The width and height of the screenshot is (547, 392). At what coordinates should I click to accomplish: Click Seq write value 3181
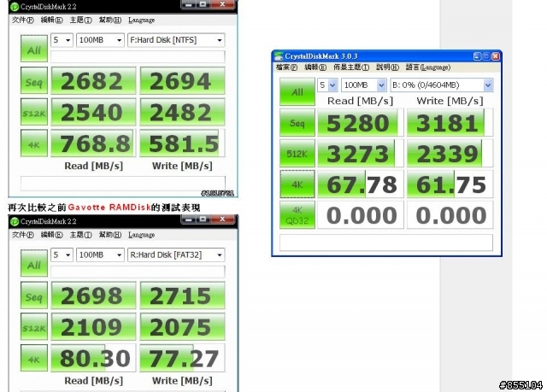click(450, 123)
